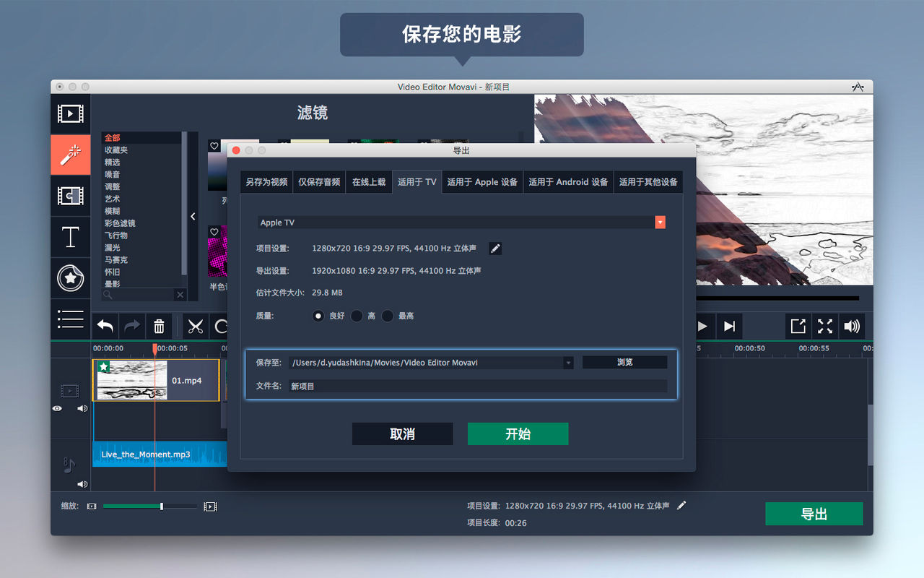Image resolution: width=924 pixels, height=578 pixels.
Task: Select the filters magic wand icon
Action: (70, 155)
